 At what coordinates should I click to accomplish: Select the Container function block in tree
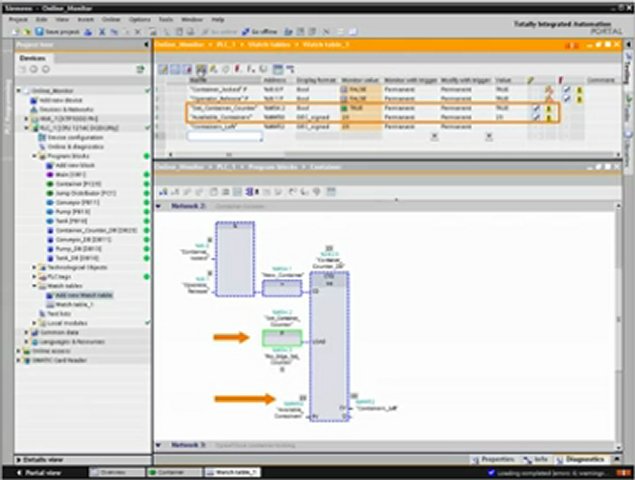click(x=71, y=183)
